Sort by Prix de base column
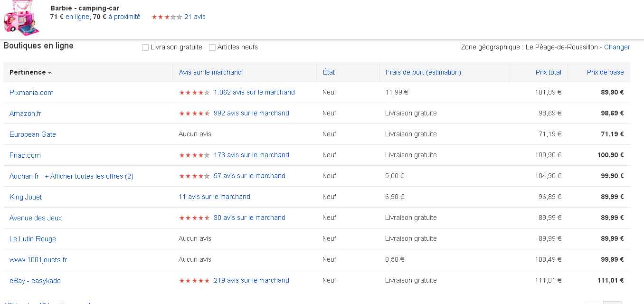This screenshot has width=644, height=304. (x=605, y=72)
